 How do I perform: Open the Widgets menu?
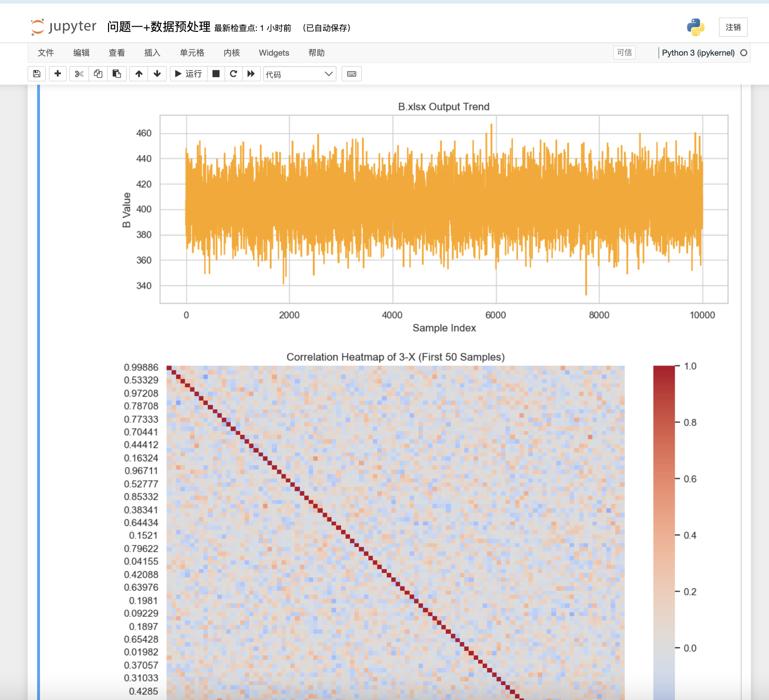click(x=274, y=53)
